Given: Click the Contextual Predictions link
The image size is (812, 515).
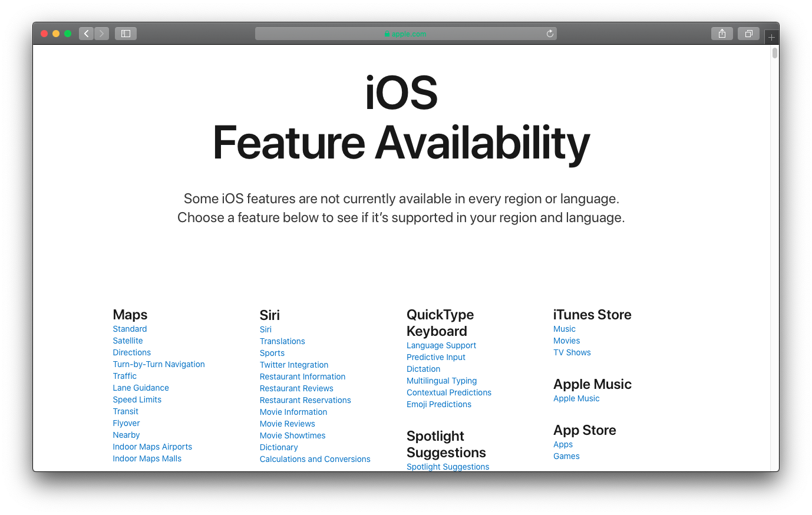Looking at the screenshot, I should tap(449, 392).
